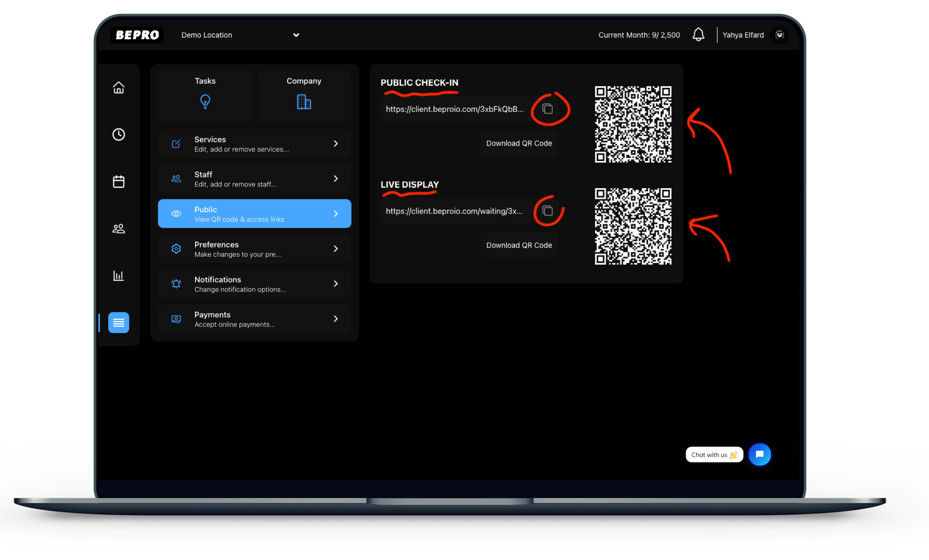Expand the Demo Location dropdown

click(240, 35)
